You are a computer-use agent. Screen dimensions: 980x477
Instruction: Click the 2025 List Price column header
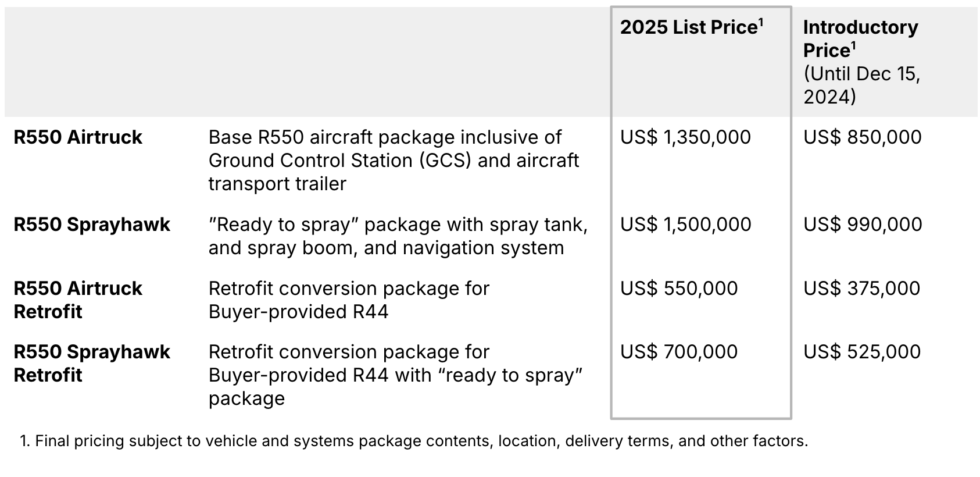click(691, 27)
